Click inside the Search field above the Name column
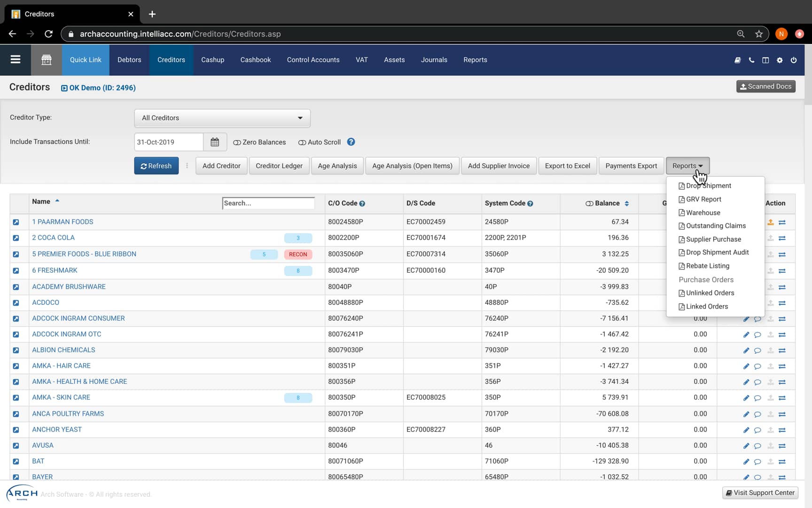The height and width of the screenshot is (508, 812). 268,203
